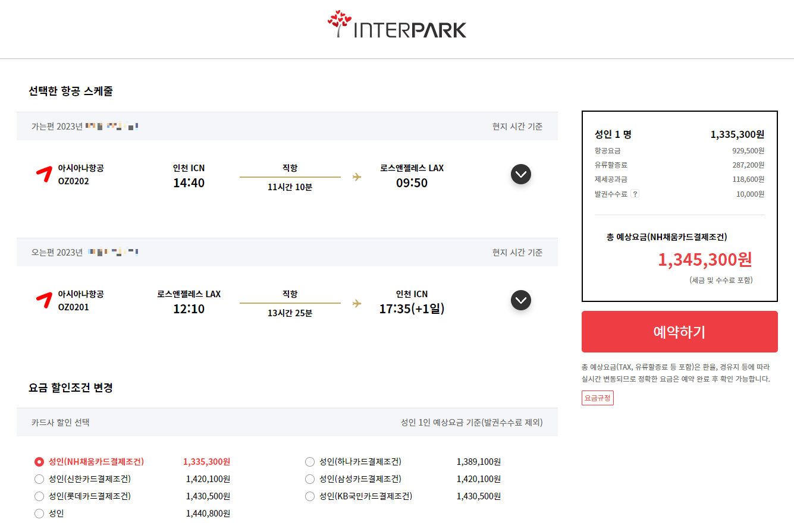The width and height of the screenshot is (794, 532).
Task: Click the 1,389,100원 하나카드 price
Action: coord(479,462)
